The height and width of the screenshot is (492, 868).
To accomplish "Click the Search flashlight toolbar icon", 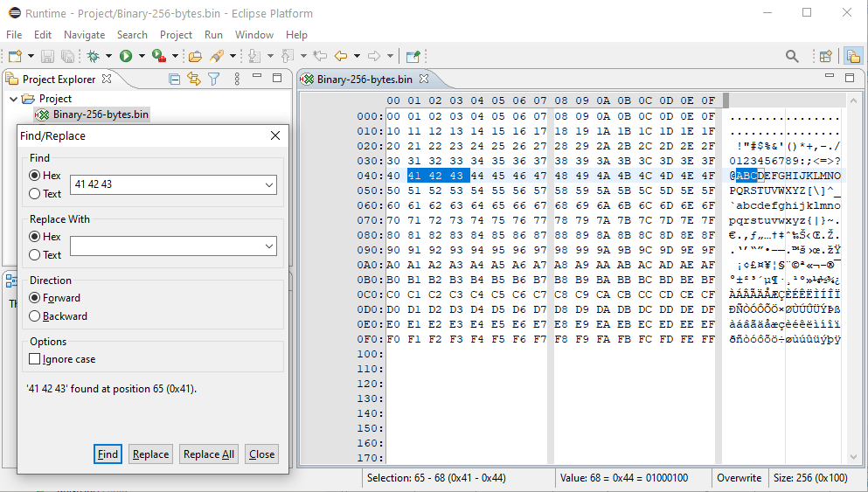I will point(217,56).
